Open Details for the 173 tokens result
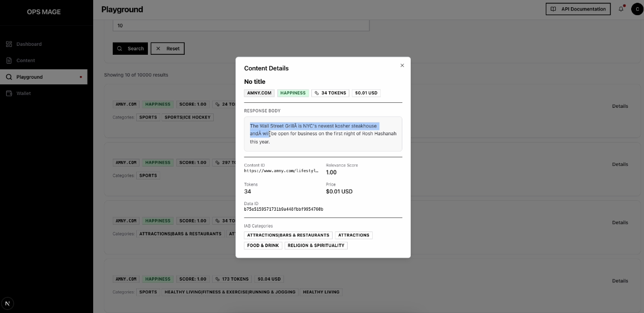The width and height of the screenshot is (644, 313). tap(620, 281)
